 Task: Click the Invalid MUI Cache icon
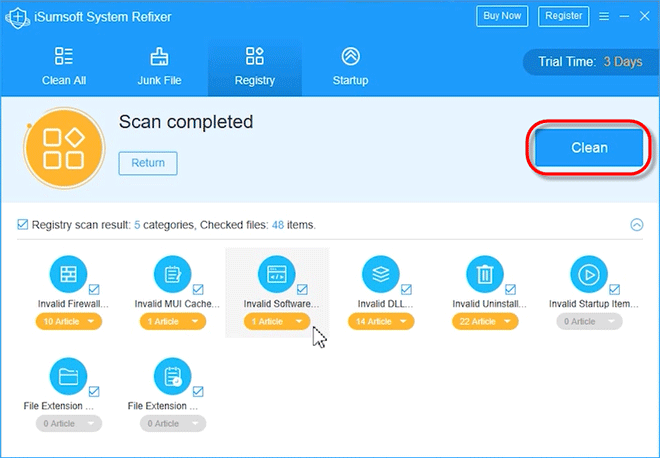point(172,274)
